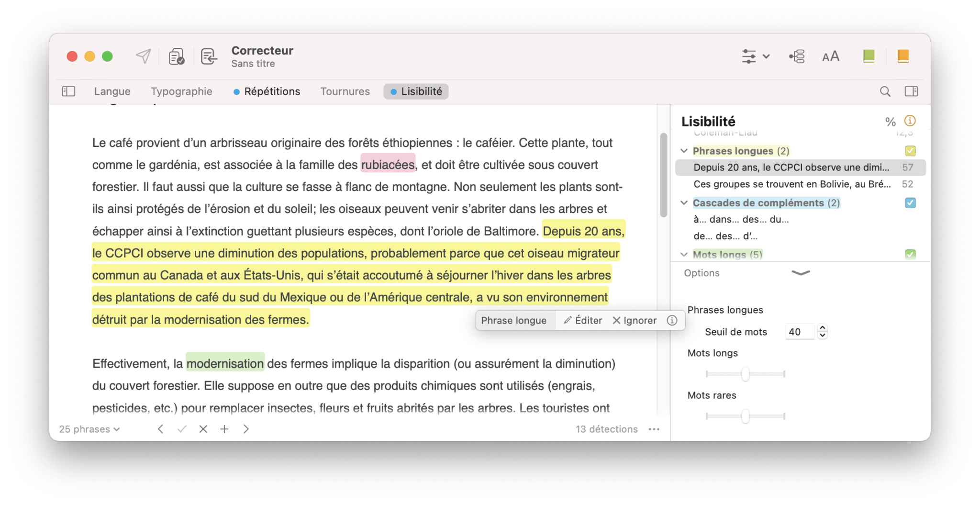This screenshot has width=980, height=506.
Task: Select the "Depuis 20 ans, le CCPCI" row
Action: (800, 168)
